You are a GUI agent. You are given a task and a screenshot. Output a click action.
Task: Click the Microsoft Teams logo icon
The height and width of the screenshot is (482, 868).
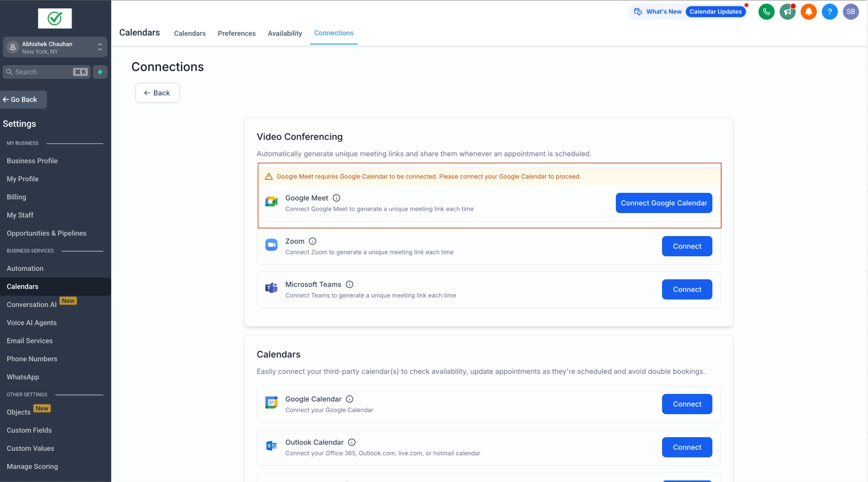coord(271,288)
